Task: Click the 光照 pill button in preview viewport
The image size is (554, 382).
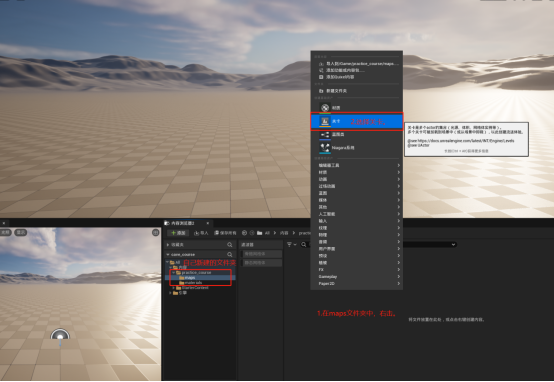Action: [x=5, y=233]
